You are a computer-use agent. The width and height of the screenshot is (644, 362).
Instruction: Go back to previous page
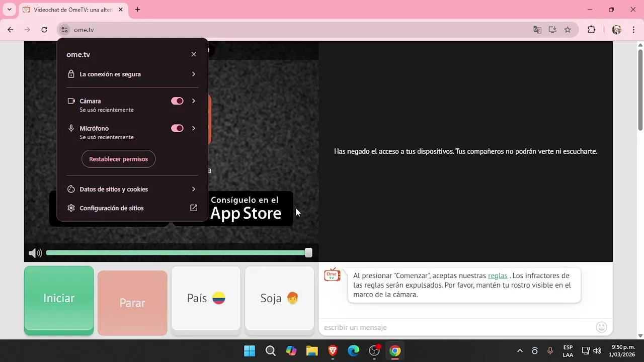click(x=11, y=30)
